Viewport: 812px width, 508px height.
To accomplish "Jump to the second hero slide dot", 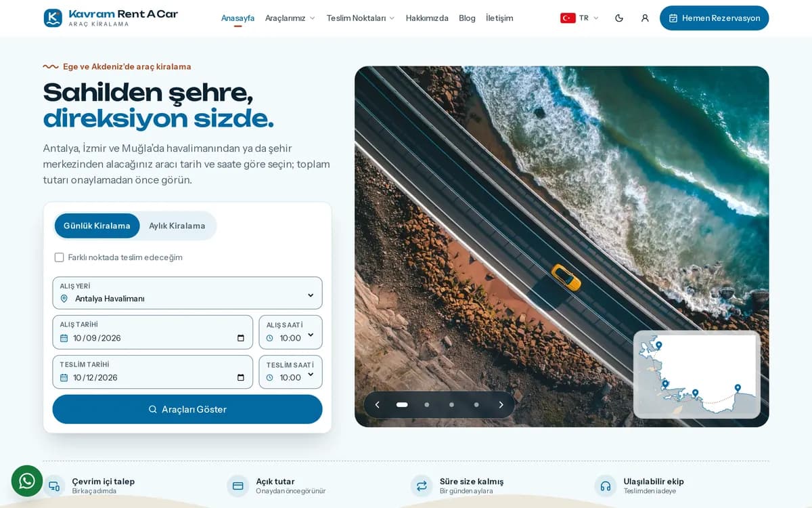I will coord(427,405).
